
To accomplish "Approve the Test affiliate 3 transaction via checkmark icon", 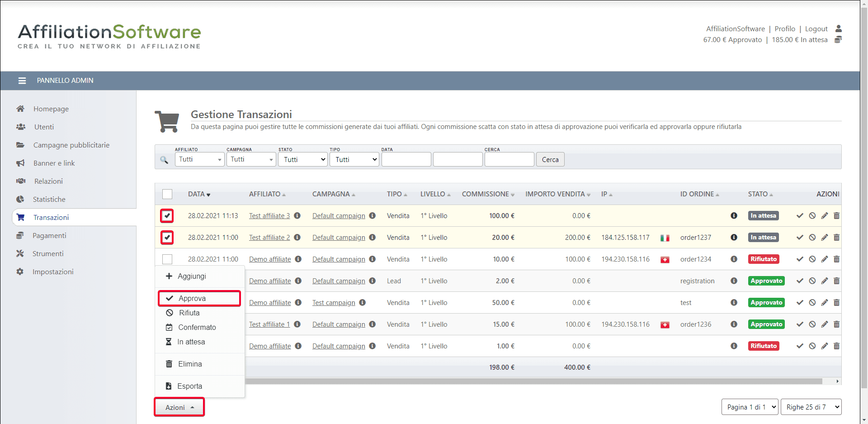I will click(x=800, y=216).
